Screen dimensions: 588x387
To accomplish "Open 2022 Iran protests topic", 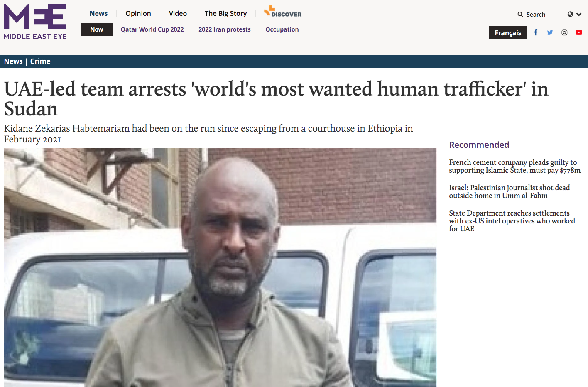I will click(x=225, y=29).
